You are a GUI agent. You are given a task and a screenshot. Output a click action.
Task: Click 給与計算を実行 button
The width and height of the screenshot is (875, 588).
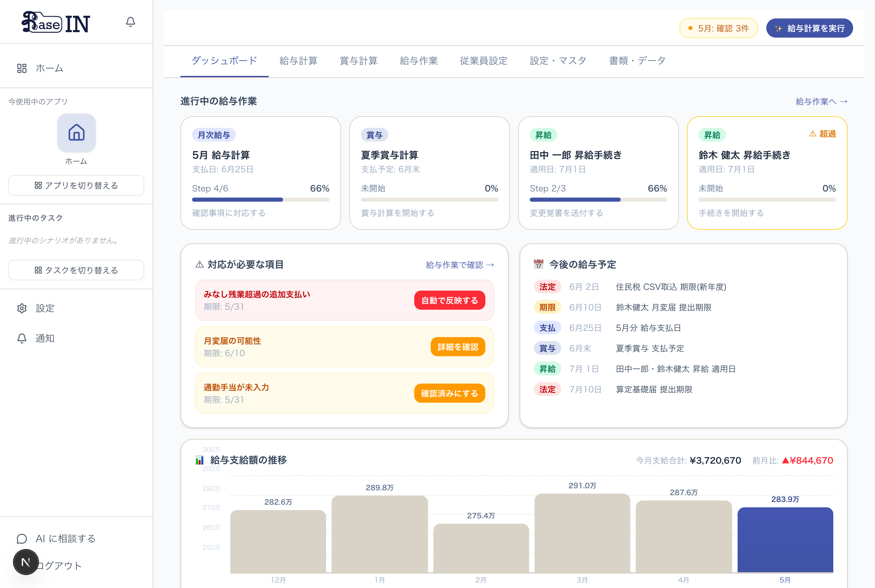(x=809, y=28)
